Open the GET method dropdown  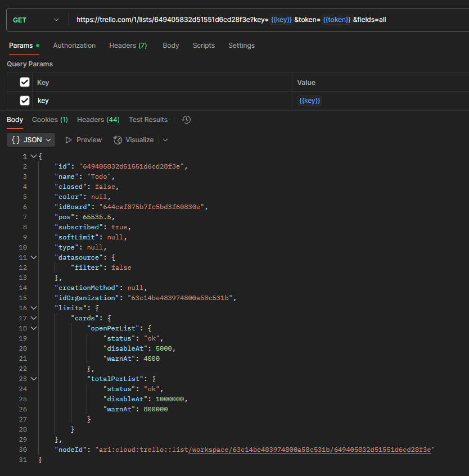coord(36,20)
